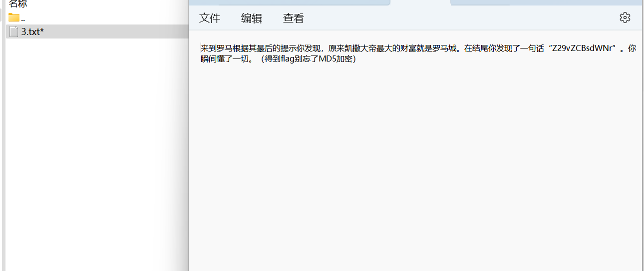This screenshot has height=271, width=644.
Task: Switch to the right inactive Notepad tab
Action: tap(544, 2)
